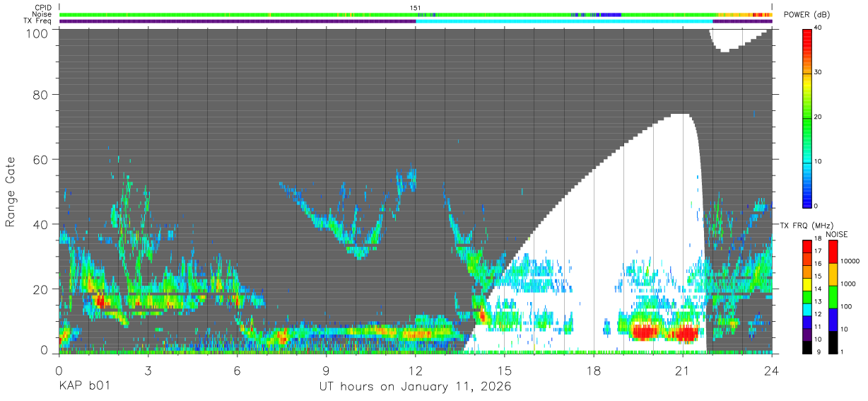Click the TX FRQ (MHz) legend title

click(x=807, y=226)
